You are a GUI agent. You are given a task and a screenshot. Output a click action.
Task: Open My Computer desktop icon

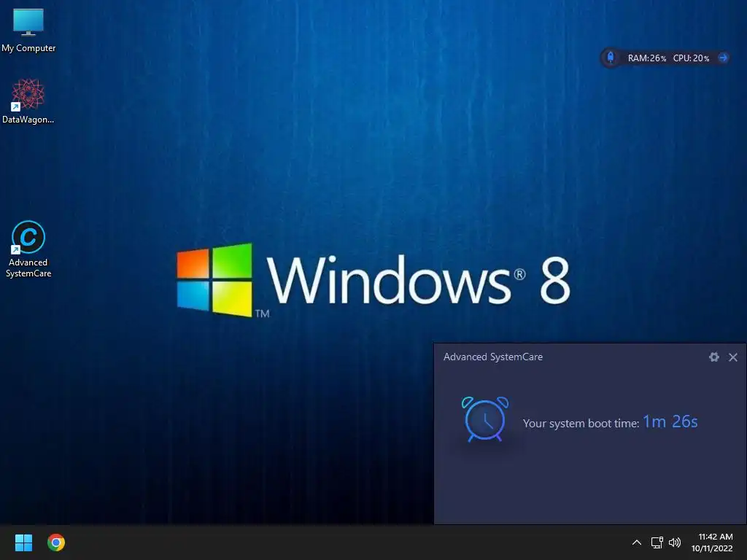(x=28, y=29)
